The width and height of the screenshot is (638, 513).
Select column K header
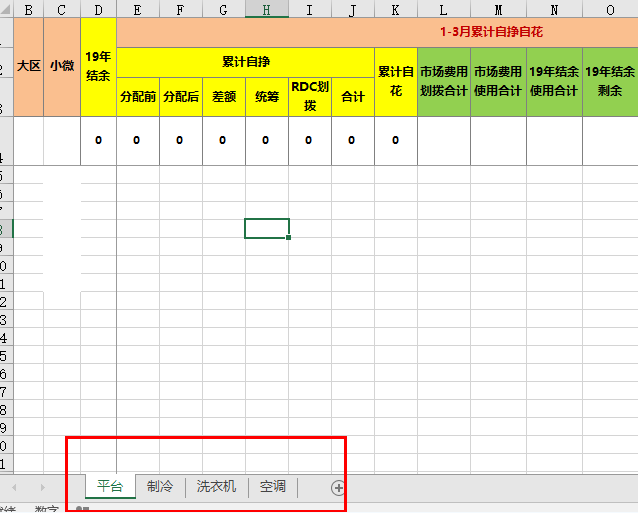pos(396,10)
